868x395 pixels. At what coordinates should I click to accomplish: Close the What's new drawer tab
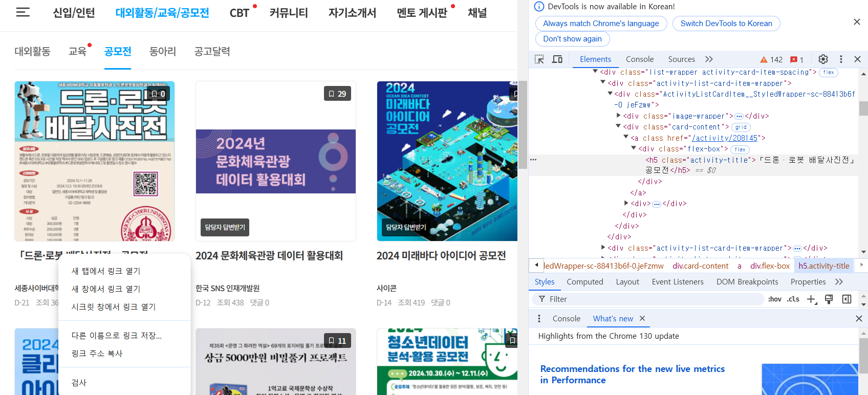pyautogui.click(x=642, y=318)
